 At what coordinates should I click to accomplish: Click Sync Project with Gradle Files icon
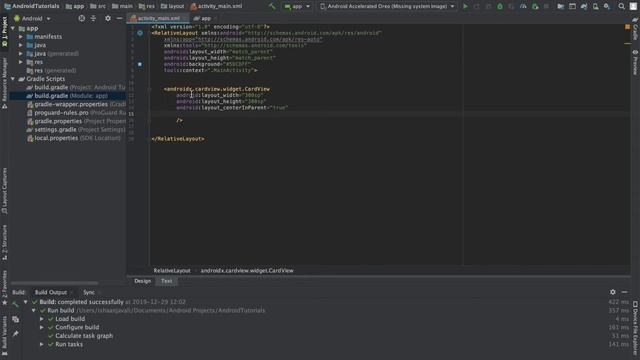584,7
